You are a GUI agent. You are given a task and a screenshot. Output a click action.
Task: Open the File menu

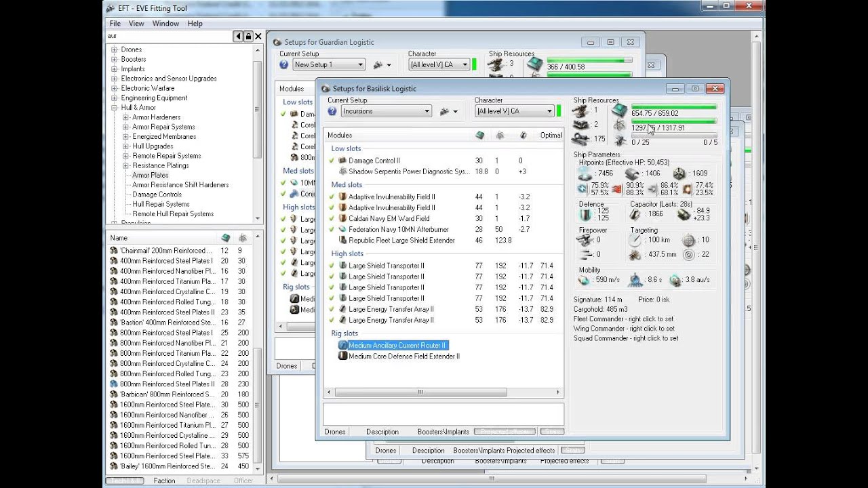[x=115, y=23]
